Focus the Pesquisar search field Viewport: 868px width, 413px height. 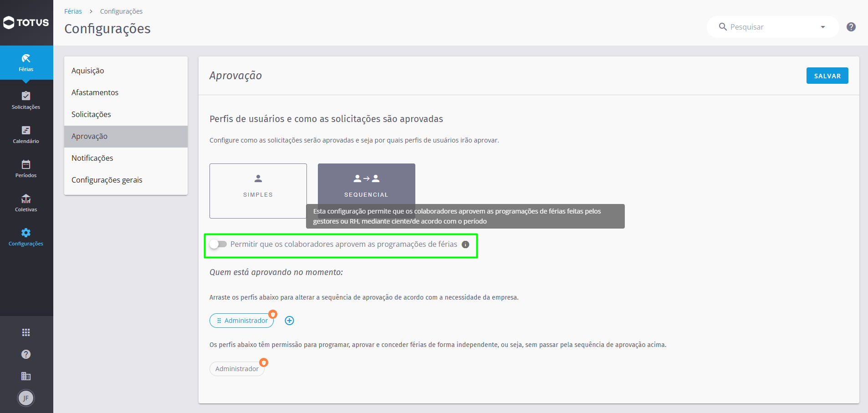pyautogui.click(x=772, y=27)
